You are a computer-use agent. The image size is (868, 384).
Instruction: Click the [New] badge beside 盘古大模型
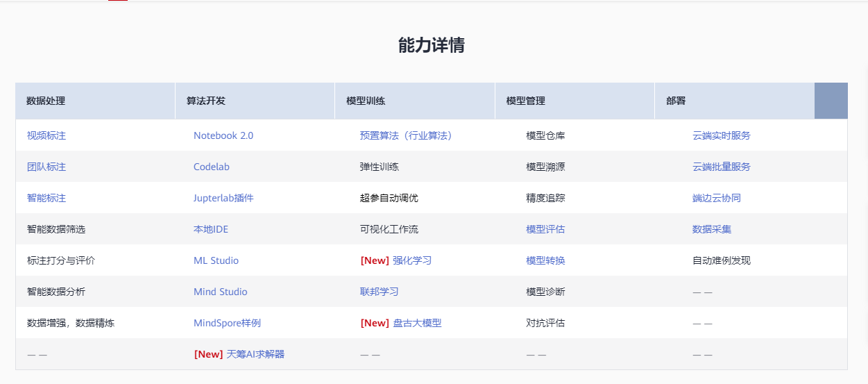pyautogui.click(x=375, y=323)
